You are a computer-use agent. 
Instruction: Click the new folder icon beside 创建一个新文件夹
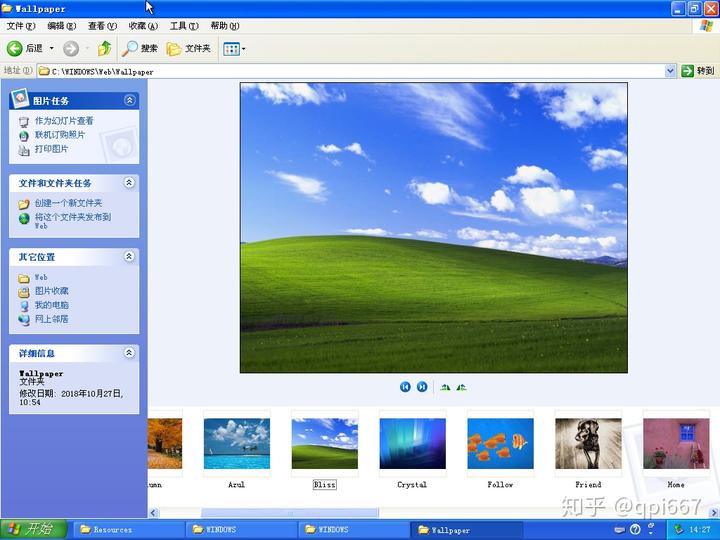tap(24, 204)
